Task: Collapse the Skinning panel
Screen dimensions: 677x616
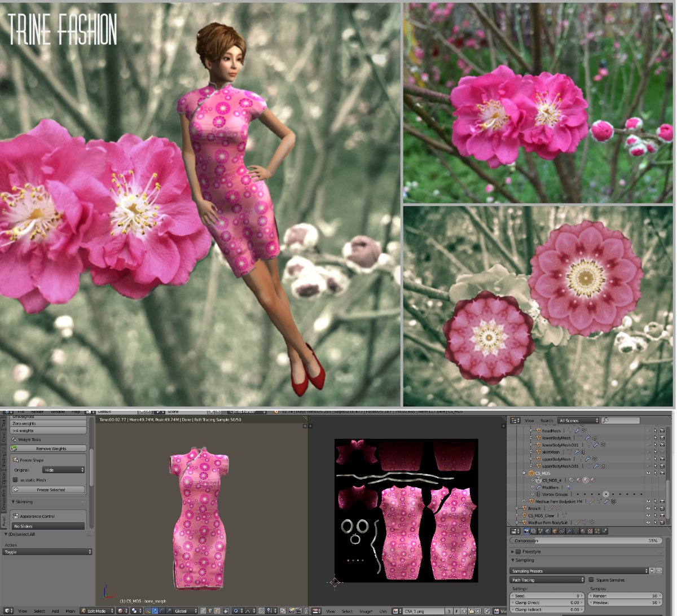Action: coord(13,501)
